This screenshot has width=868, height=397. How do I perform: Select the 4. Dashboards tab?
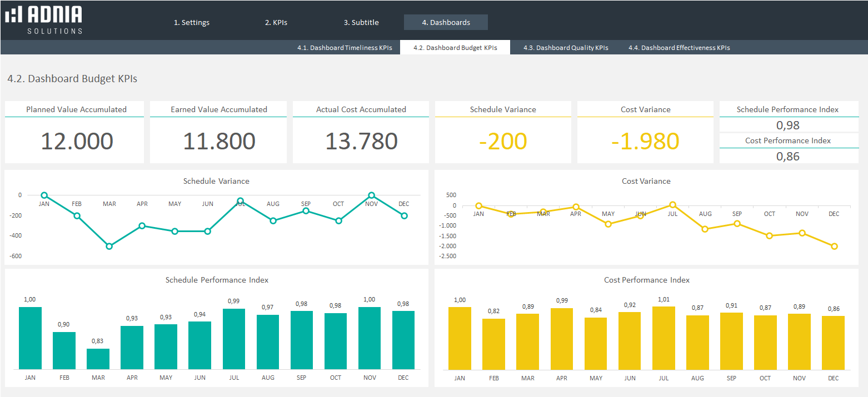pos(446,22)
